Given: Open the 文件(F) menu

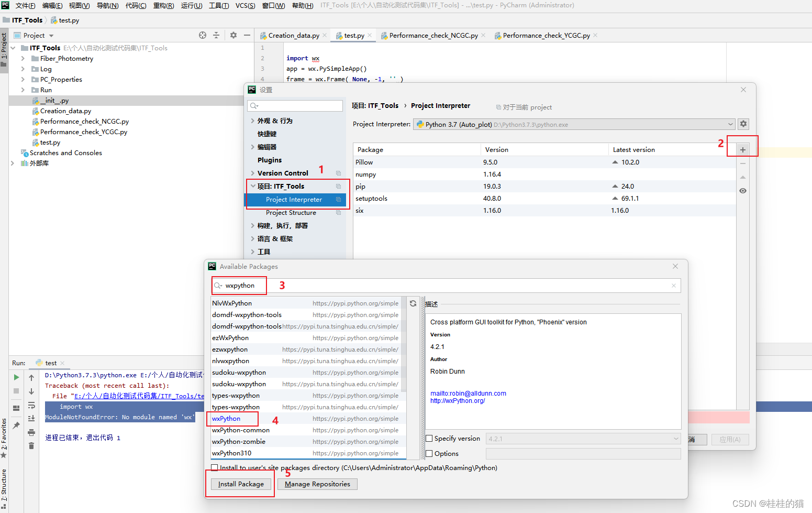Looking at the screenshot, I should point(25,5).
